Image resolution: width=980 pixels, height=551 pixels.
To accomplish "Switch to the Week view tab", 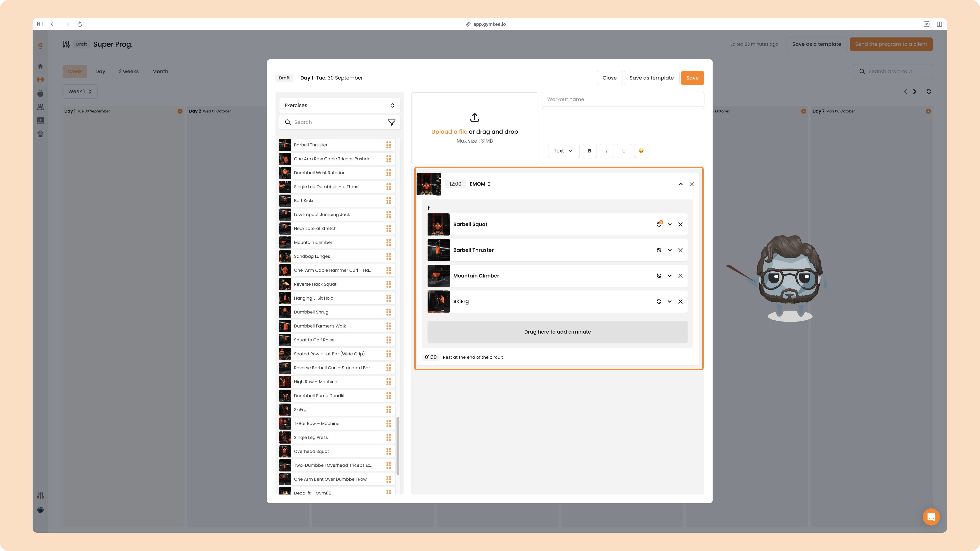I will pos(75,71).
